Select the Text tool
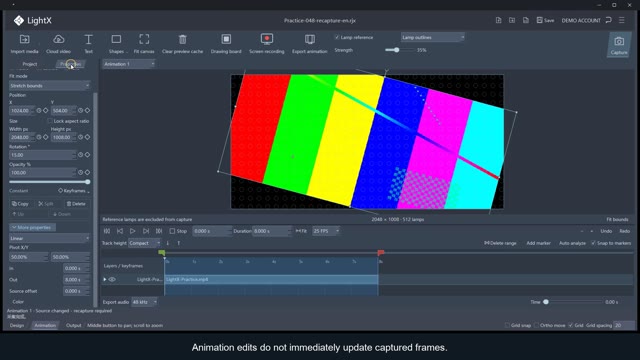This screenshot has width=640, height=360. pos(88,44)
